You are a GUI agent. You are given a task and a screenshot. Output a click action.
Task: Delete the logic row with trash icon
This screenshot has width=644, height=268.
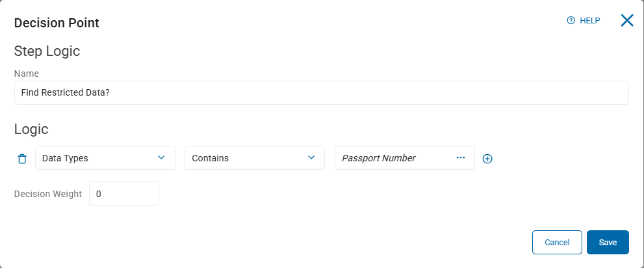pyautogui.click(x=22, y=158)
